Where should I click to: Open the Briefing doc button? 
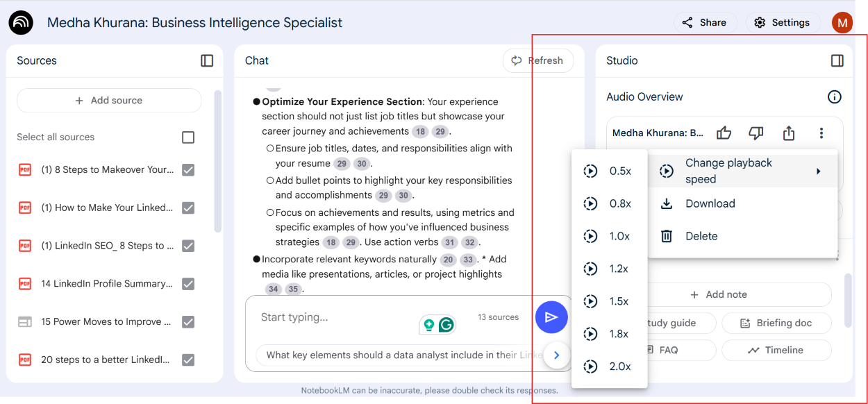click(x=776, y=323)
